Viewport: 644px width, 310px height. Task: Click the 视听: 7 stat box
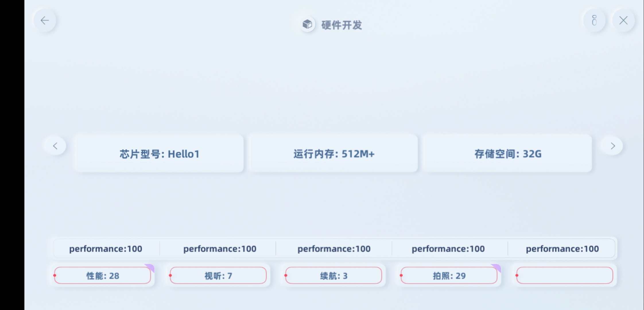click(218, 276)
